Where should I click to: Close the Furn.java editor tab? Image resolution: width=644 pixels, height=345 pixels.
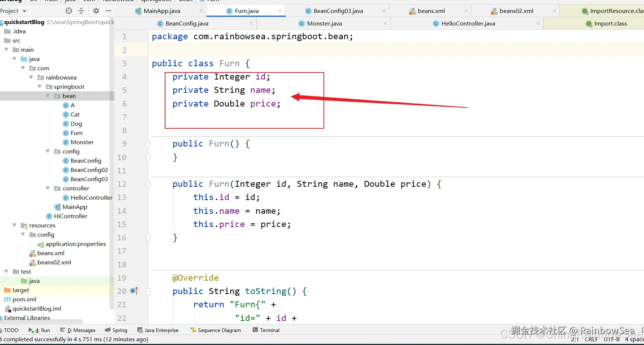click(280, 11)
